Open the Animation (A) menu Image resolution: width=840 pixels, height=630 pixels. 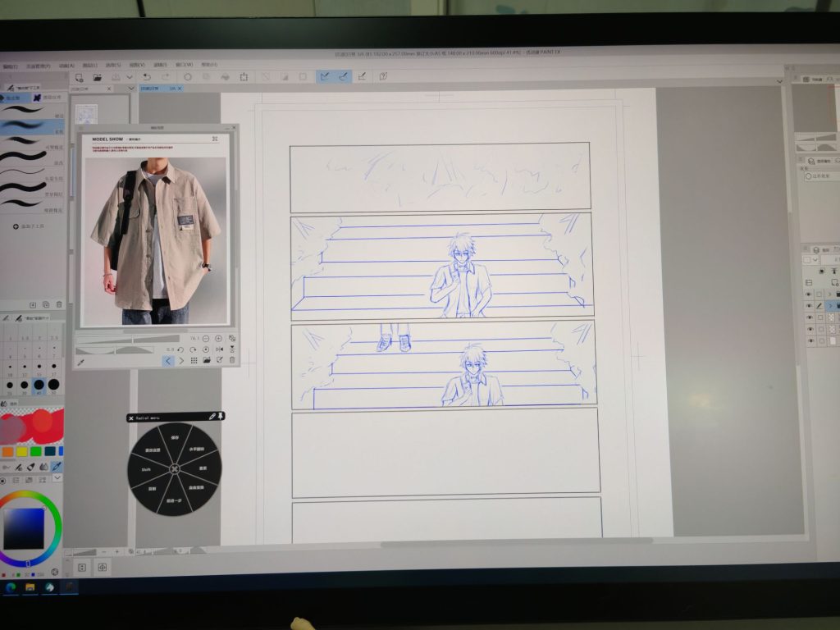tap(66, 66)
